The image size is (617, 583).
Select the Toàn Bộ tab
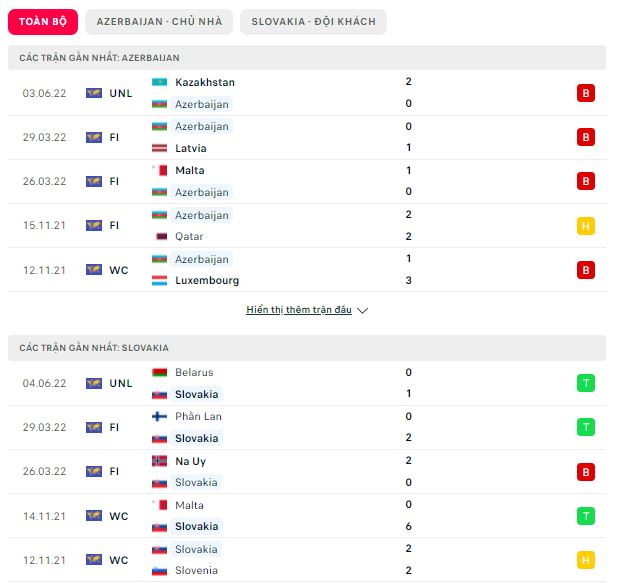pyautogui.click(x=43, y=22)
